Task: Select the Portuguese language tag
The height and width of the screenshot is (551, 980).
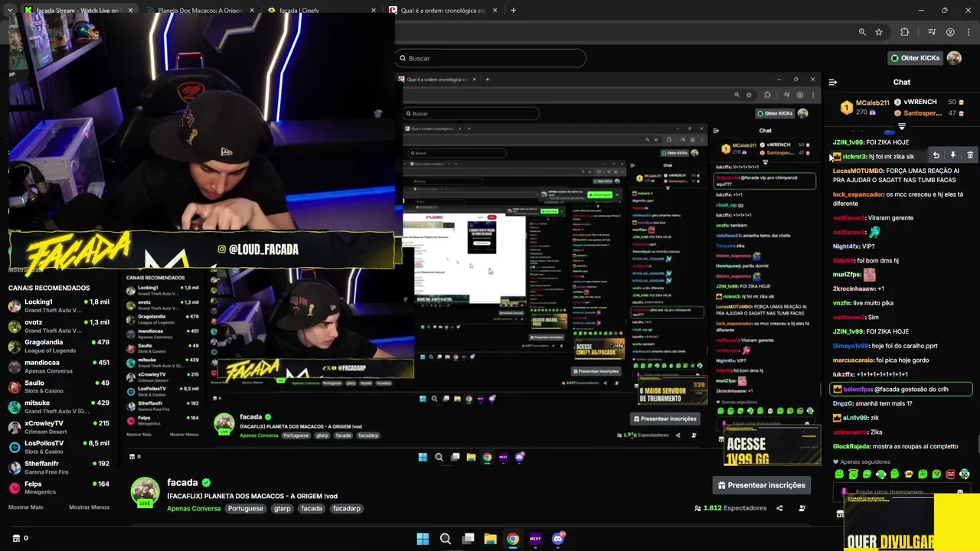Action: pos(245,508)
